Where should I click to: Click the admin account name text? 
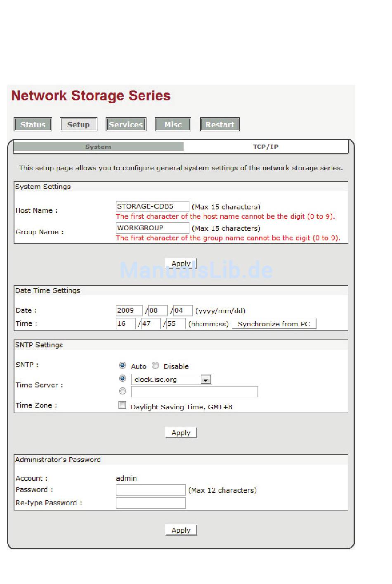coord(126,478)
